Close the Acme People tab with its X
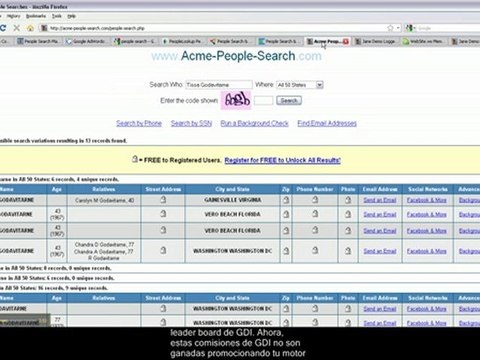480x360 pixels. (x=346, y=41)
